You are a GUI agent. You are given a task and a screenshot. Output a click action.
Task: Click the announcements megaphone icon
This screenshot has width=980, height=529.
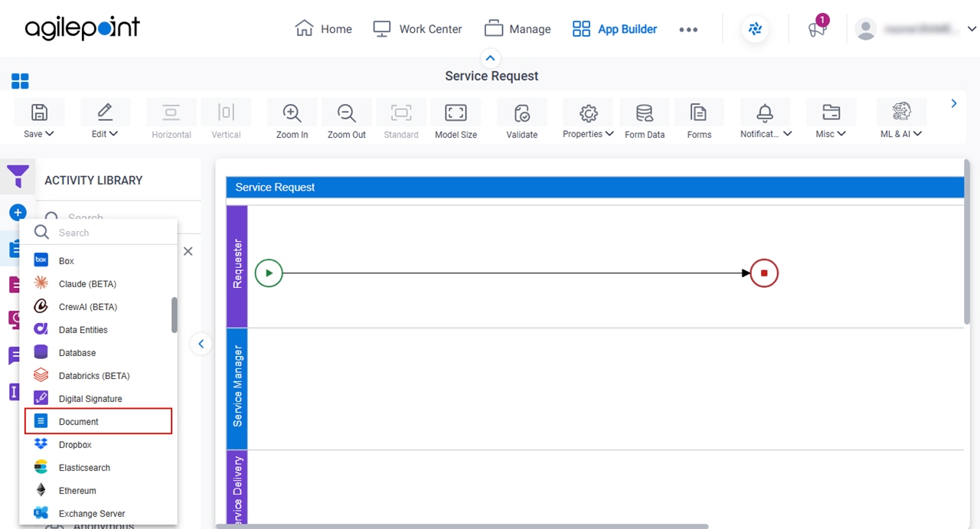[x=818, y=29]
